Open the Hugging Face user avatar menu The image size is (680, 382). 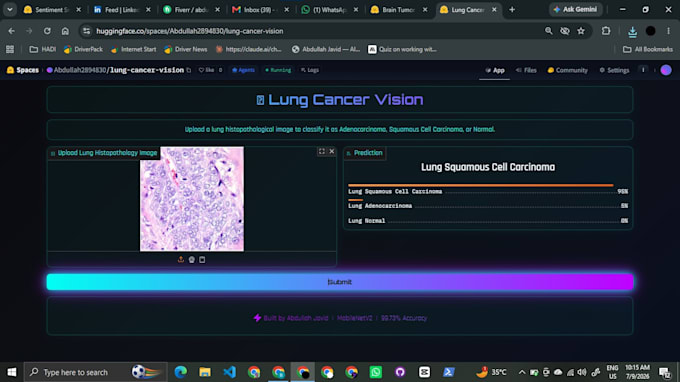coord(666,70)
